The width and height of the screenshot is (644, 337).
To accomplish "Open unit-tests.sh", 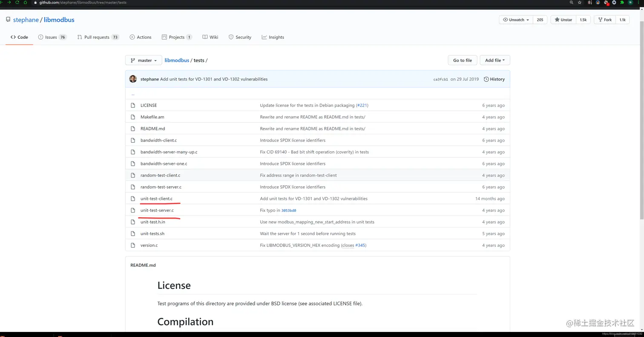I will (x=152, y=233).
